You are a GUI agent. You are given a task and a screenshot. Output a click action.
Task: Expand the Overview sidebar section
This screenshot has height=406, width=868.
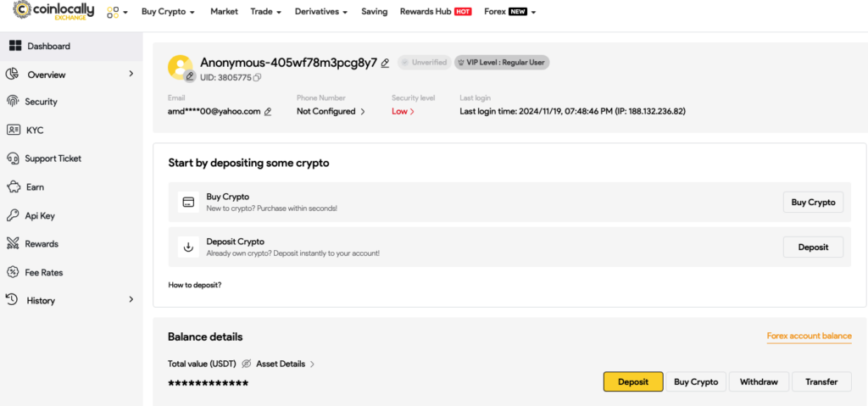point(131,74)
